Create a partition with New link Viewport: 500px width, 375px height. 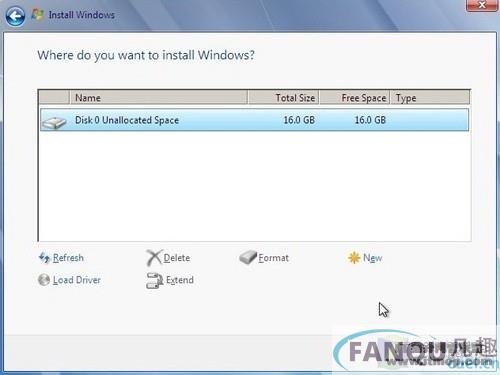tap(372, 258)
